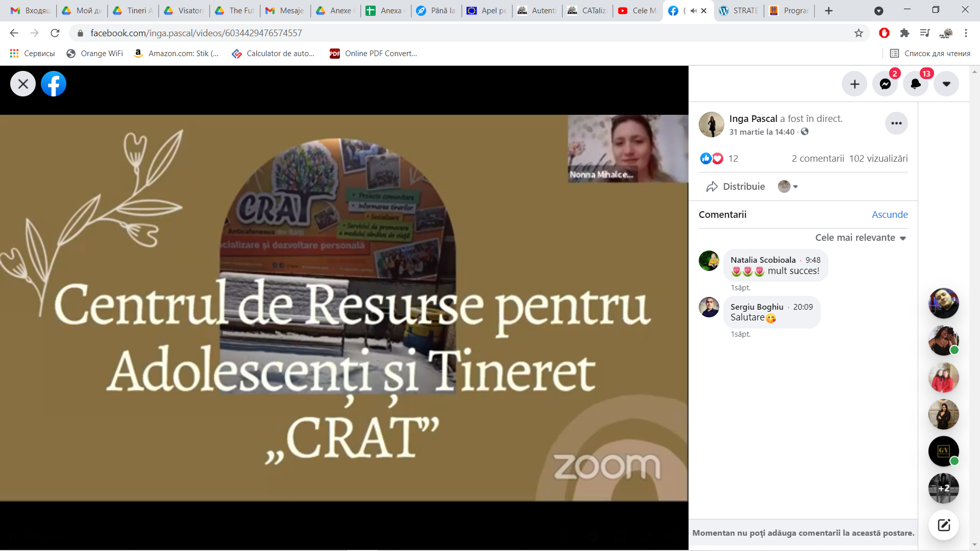Open the account dropdown arrow
The height and width of the screenshot is (551, 980).
(x=946, y=83)
